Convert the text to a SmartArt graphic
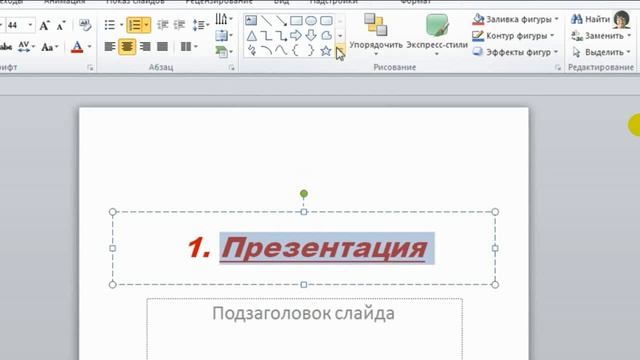Image resolution: width=640 pixels, height=360 pixels. (x=224, y=52)
